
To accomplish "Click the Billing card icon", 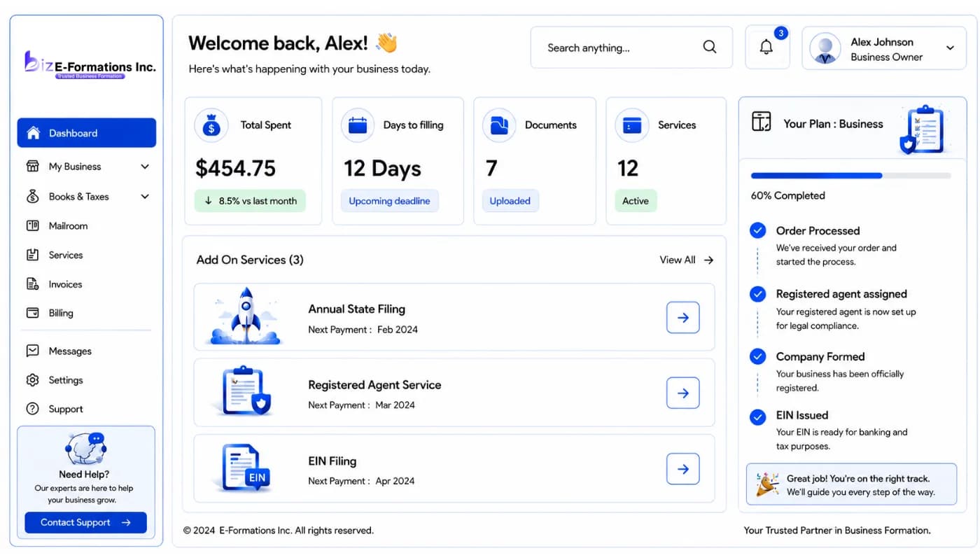I will pyautogui.click(x=32, y=313).
